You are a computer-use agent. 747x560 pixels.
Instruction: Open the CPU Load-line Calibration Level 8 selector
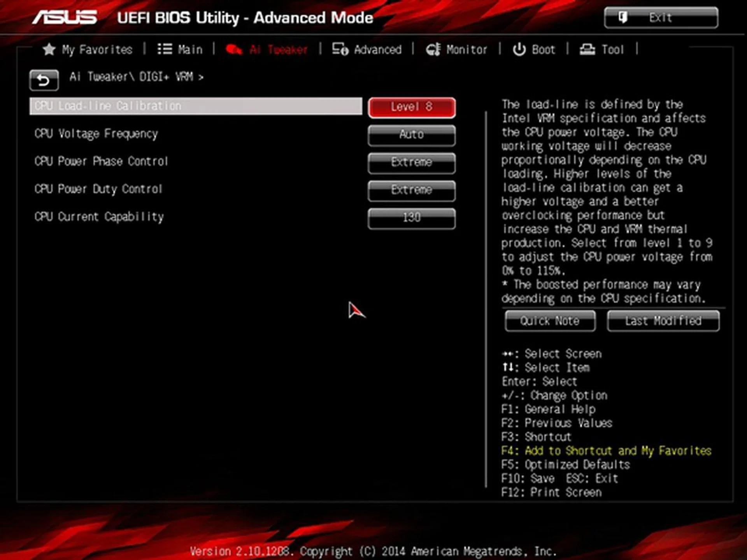point(411,107)
